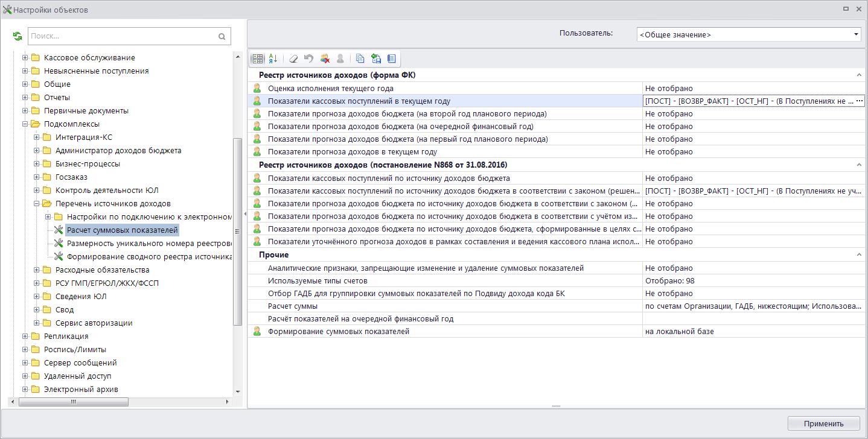The width and height of the screenshot is (868, 439).
Task: Expand Кассовое обслуживание tree node
Action: click(x=25, y=58)
